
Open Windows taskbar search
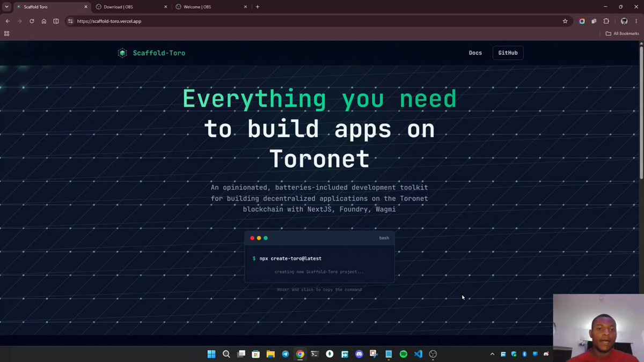coord(226,354)
